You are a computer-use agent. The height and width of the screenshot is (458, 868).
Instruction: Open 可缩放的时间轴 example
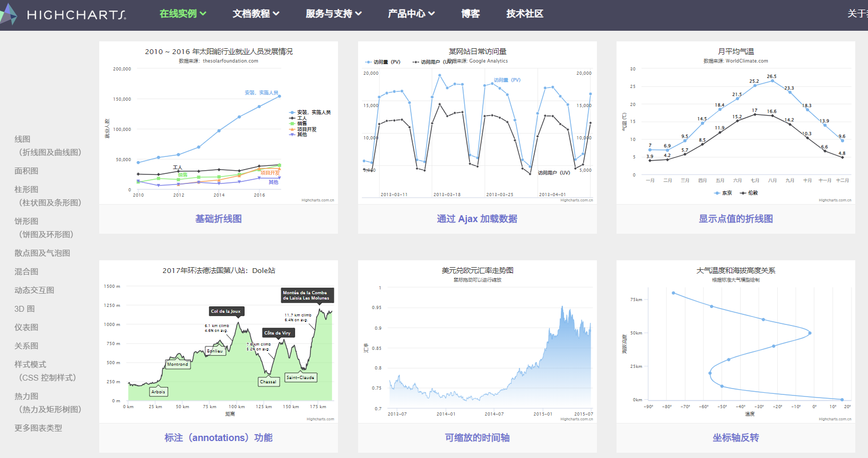coord(477,438)
